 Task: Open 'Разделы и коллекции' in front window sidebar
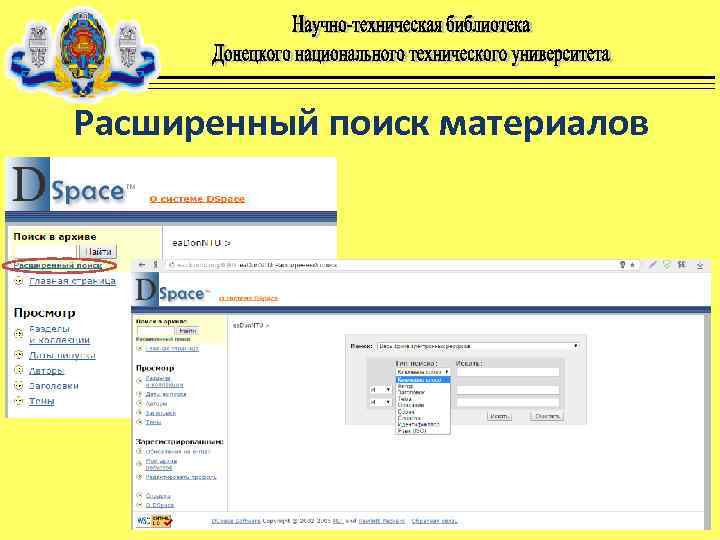pyautogui.click(x=164, y=382)
